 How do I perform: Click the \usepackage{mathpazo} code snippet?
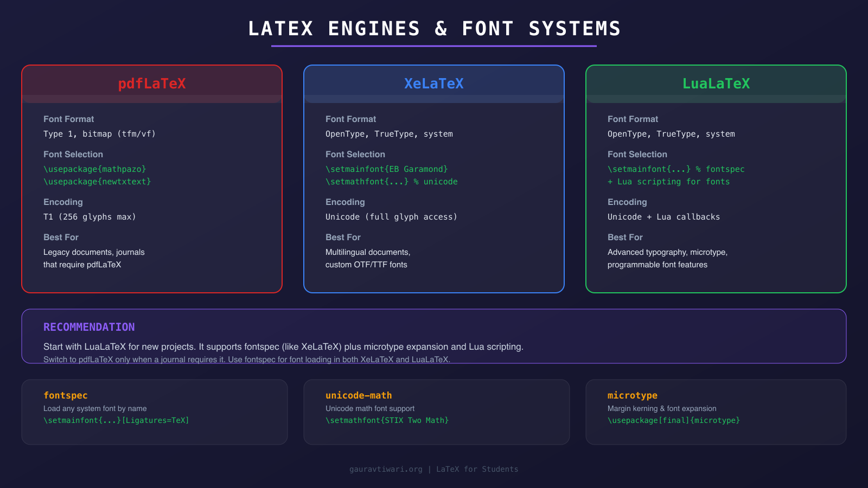[94, 169]
